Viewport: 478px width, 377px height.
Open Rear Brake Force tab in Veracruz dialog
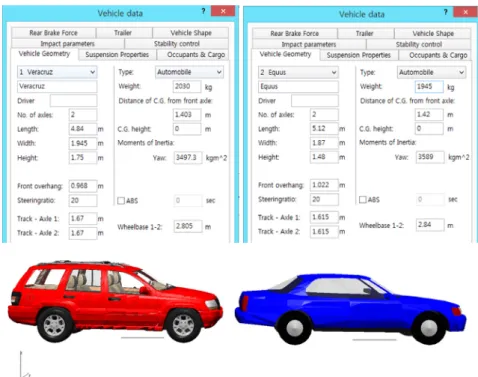53,33
